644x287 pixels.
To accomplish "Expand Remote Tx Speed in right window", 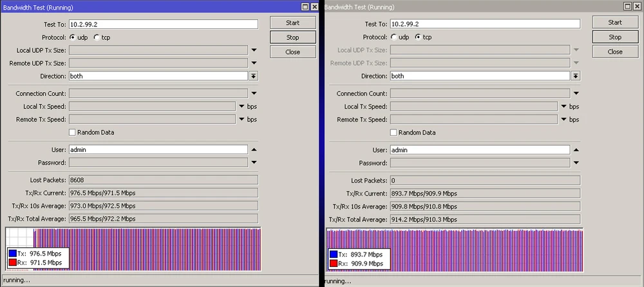I will (x=563, y=120).
